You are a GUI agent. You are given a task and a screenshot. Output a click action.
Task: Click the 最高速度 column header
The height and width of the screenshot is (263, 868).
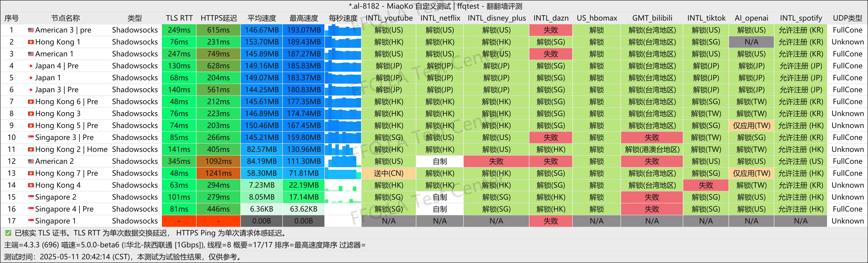pyautogui.click(x=304, y=18)
